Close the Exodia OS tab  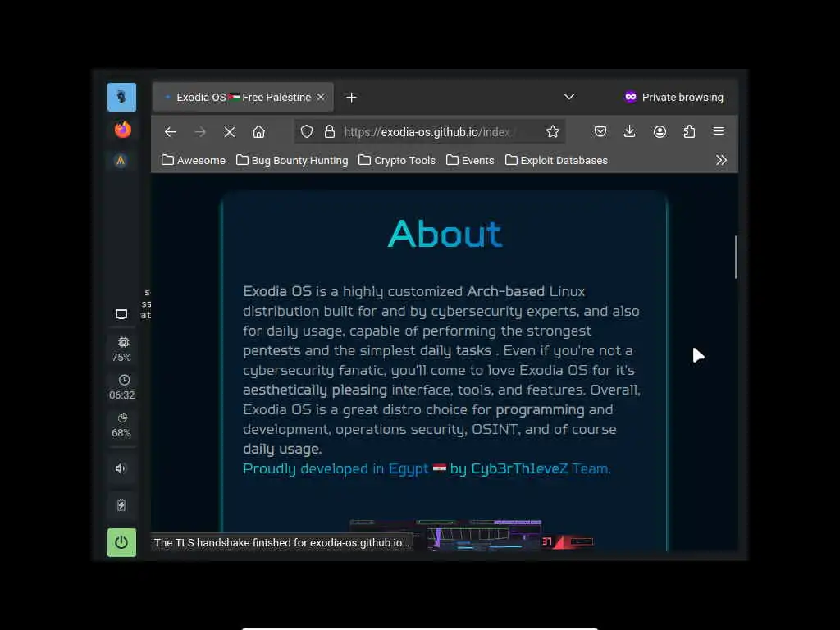click(321, 97)
